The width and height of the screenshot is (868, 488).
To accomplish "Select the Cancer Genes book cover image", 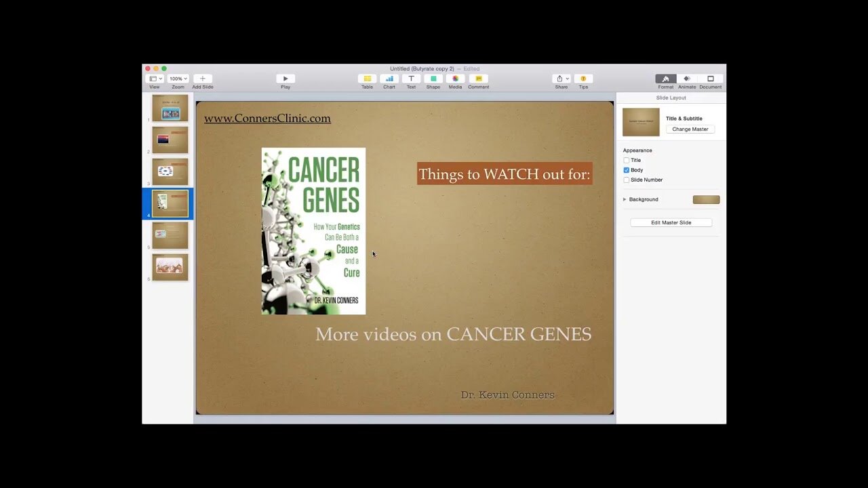I will point(313,231).
